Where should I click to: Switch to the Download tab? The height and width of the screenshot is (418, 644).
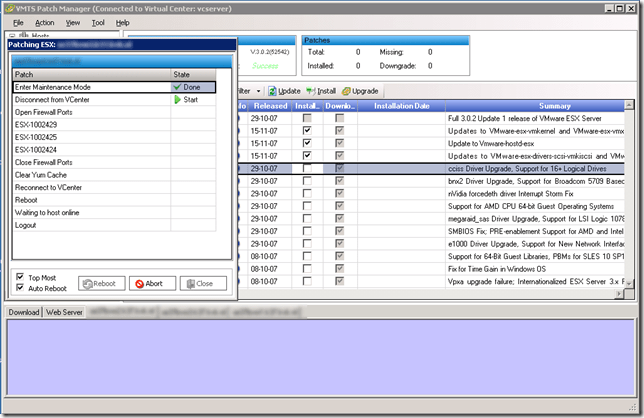(x=24, y=312)
